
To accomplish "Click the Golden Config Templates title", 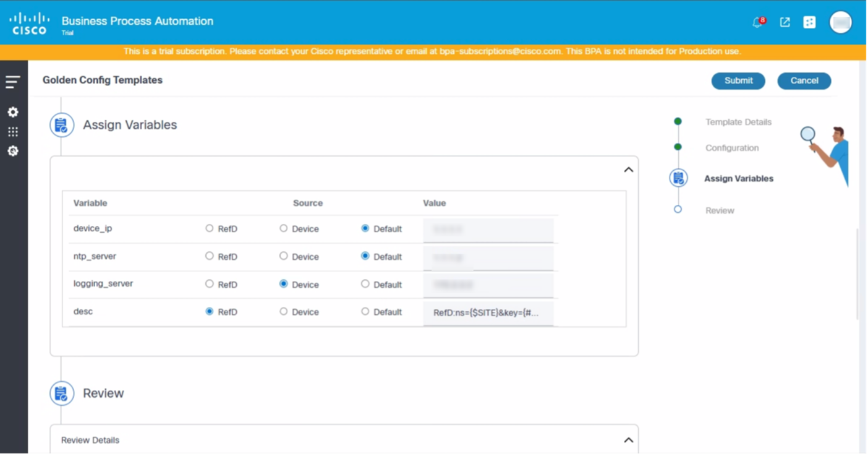I will pos(103,80).
